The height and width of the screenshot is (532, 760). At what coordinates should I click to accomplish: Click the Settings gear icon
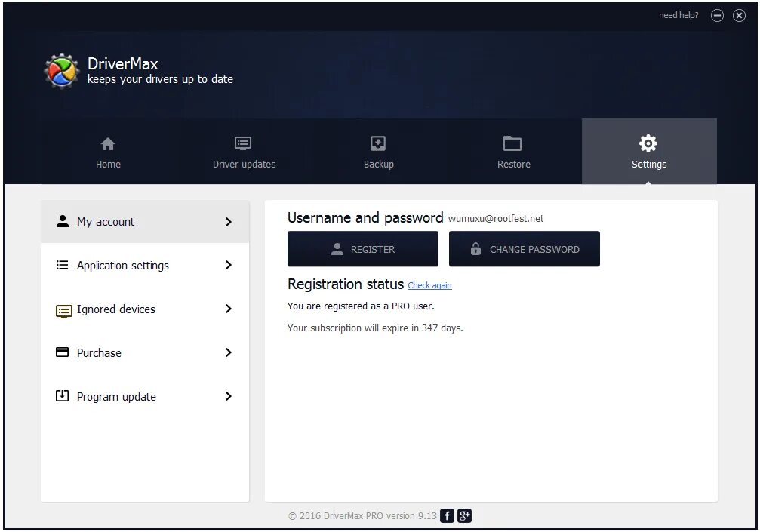point(648,143)
